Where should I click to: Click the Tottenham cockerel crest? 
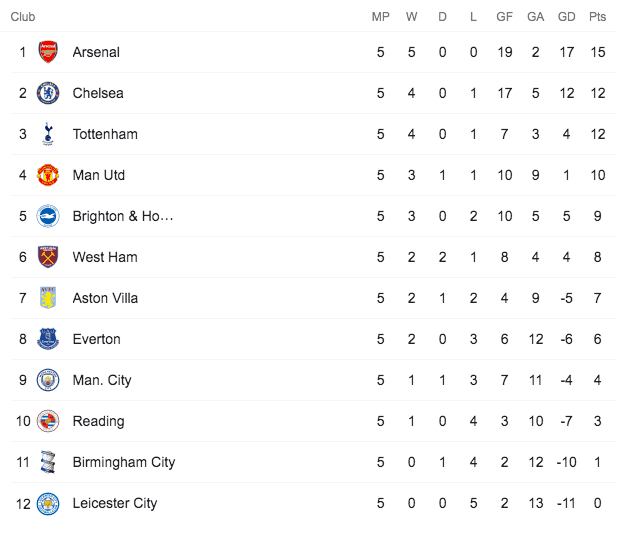(x=48, y=134)
